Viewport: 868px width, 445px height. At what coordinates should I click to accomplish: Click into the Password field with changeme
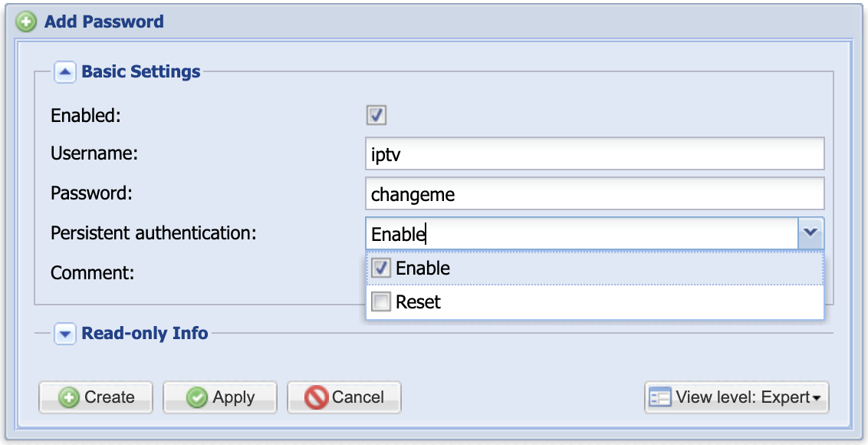click(x=594, y=193)
